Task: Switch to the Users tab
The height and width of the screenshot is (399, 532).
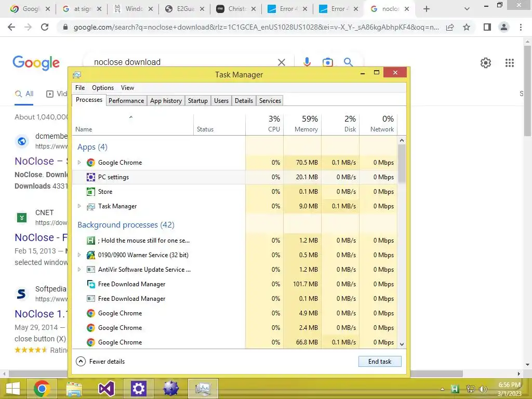Action: tap(221, 101)
